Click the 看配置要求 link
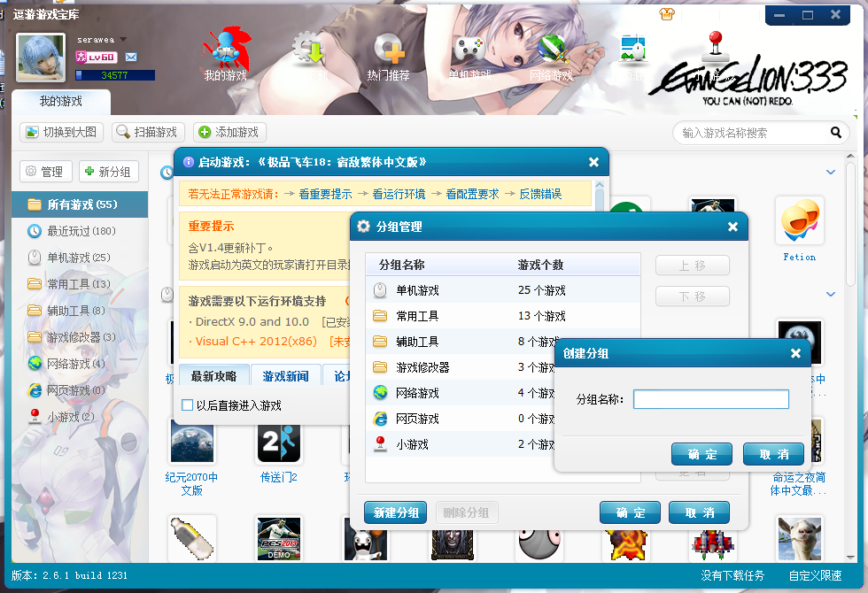This screenshot has height=593, width=868. 473,194
